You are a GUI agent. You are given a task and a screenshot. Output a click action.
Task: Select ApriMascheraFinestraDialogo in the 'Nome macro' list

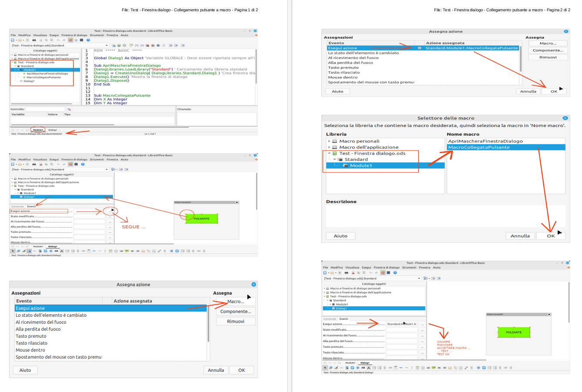coord(506,141)
